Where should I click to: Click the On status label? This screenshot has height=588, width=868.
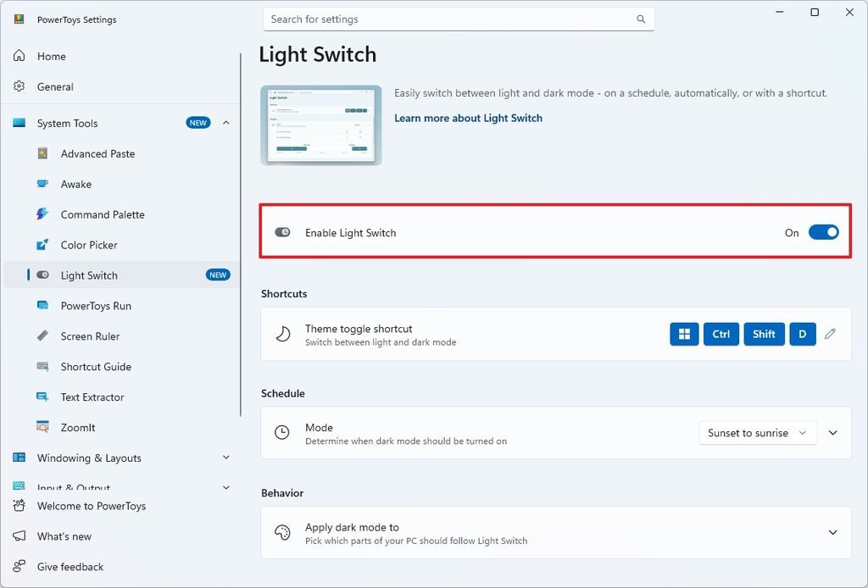tap(792, 233)
